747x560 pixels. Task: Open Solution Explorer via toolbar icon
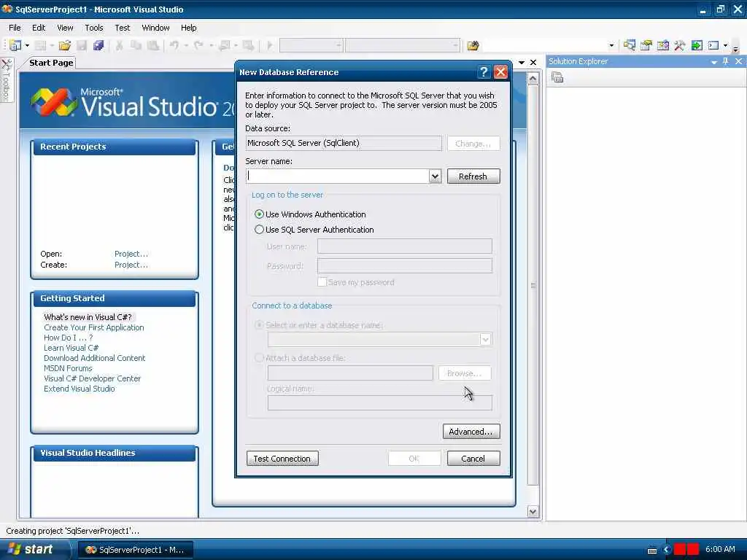point(630,45)
